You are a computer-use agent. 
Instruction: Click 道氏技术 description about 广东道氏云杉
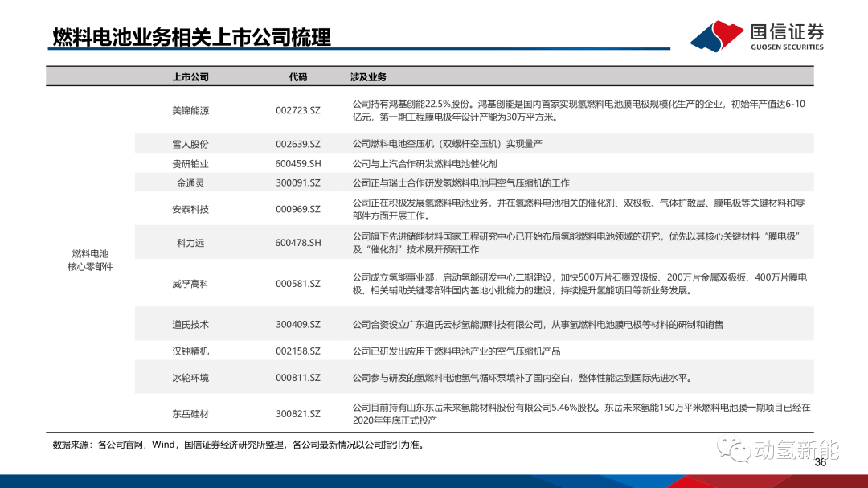(x=538, y=325)
